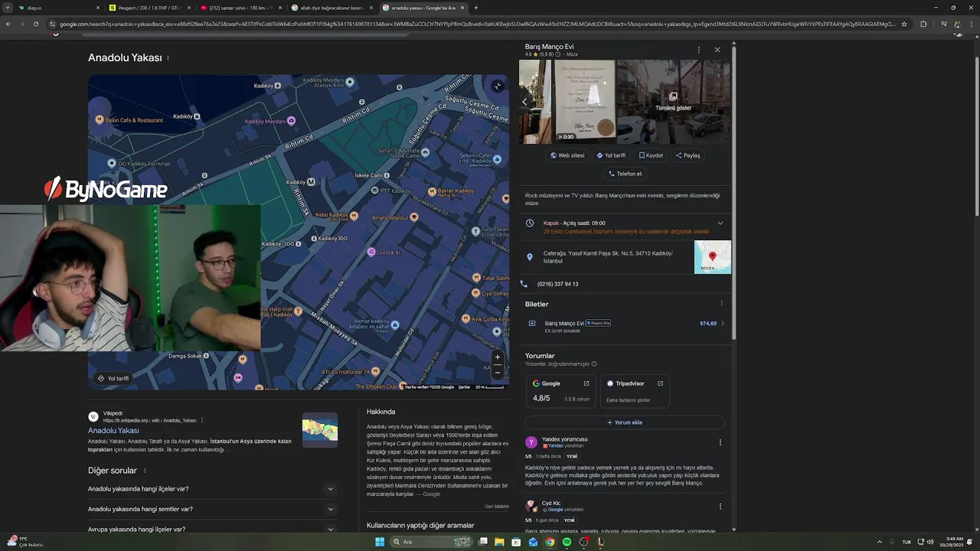
Task: Switch to the sansar salvo tab
Action: [x=242, y=8]
